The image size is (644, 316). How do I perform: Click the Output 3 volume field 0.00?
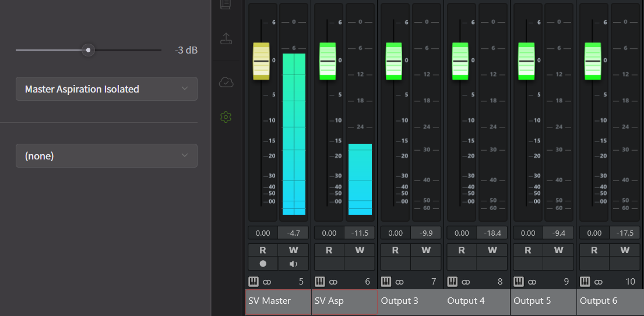coord(395,233)
